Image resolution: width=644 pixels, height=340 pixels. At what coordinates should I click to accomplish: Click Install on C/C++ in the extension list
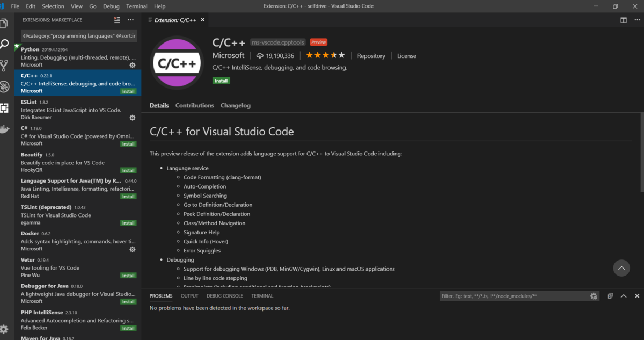pos(128,91)
